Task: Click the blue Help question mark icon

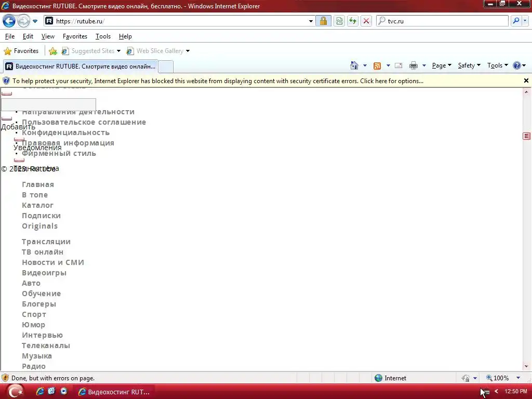Action: point(517,65)
